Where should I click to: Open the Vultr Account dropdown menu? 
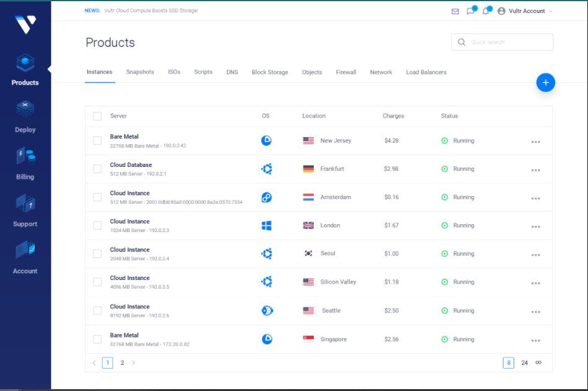click(524, 11)
